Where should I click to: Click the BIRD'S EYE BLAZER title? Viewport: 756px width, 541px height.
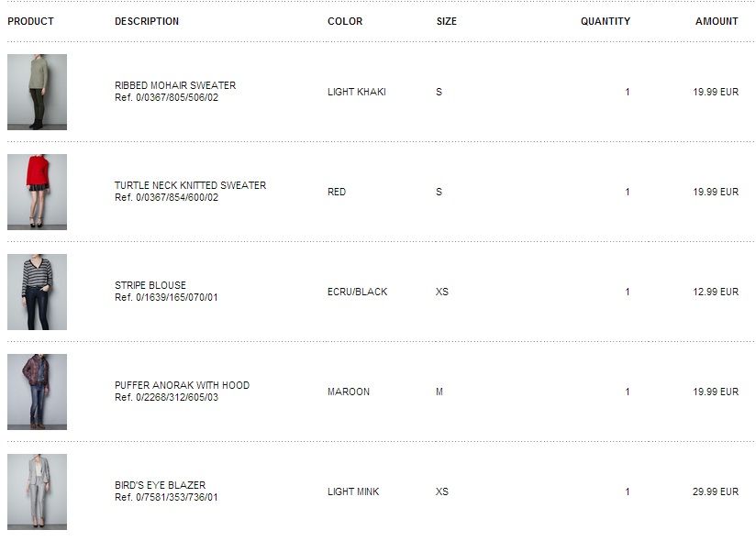[x=160, y=485]
